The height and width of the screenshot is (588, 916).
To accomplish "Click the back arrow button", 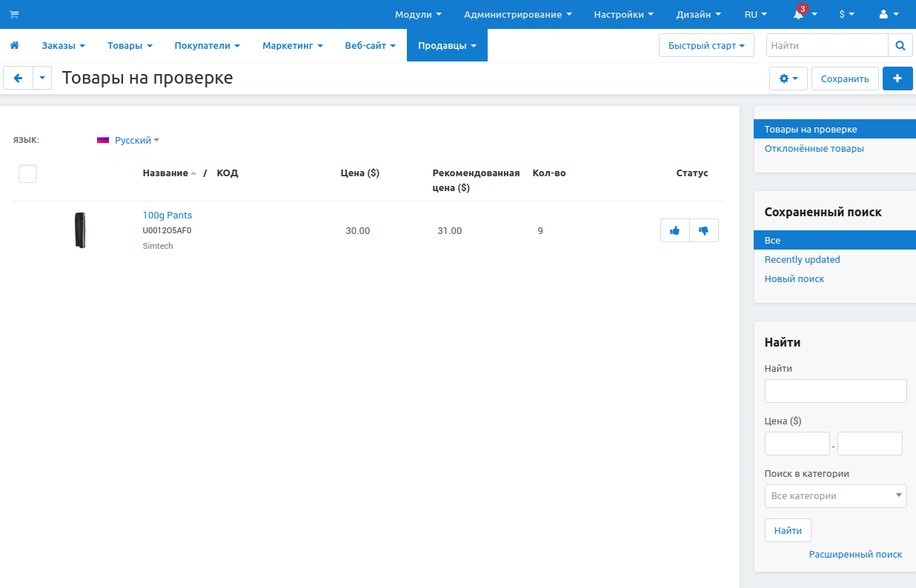I will coord(19,78).
